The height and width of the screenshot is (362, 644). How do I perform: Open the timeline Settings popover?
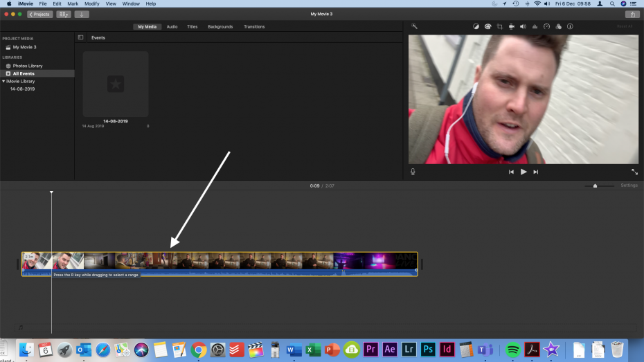629,185
